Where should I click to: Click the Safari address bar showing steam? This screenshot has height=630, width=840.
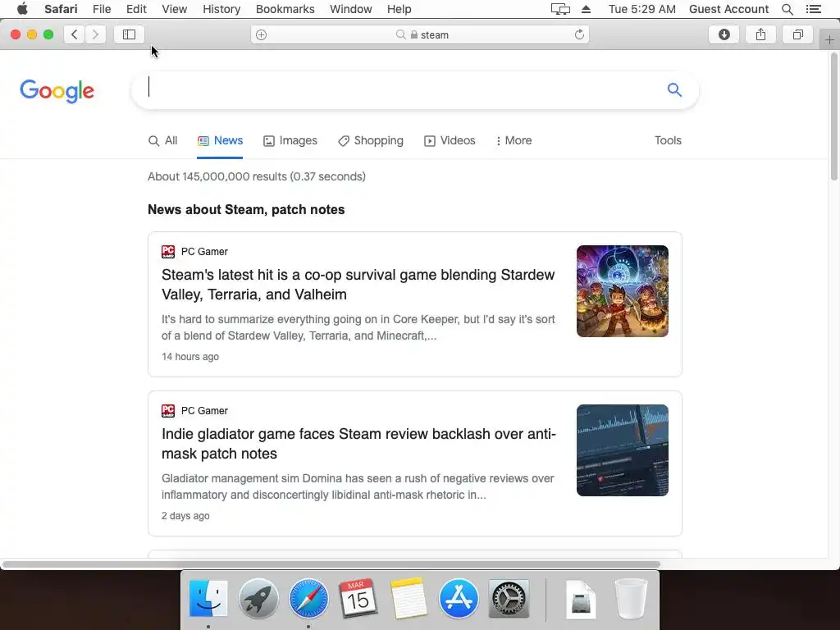[x=420, y=34]
